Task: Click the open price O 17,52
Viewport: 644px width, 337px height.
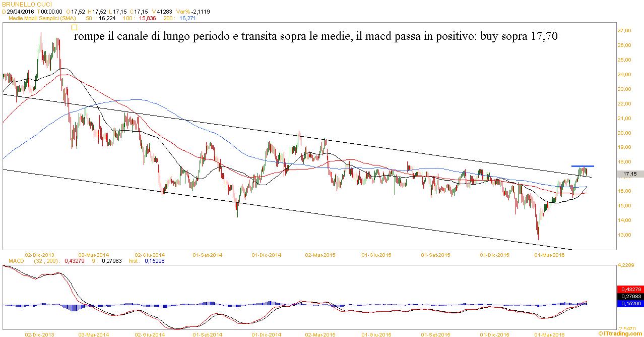Action: point(76,11)
